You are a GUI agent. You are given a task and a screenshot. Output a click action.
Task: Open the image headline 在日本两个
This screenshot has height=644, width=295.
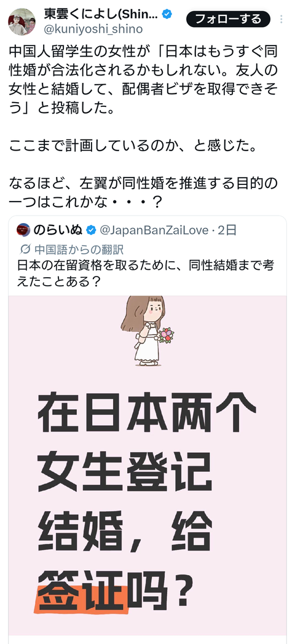(x=147, y=412)
